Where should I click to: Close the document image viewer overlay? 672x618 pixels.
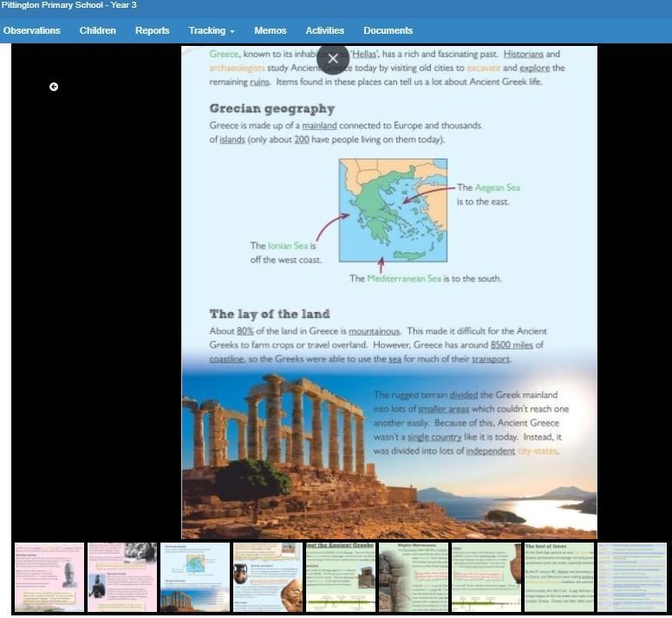click(333, 59)
